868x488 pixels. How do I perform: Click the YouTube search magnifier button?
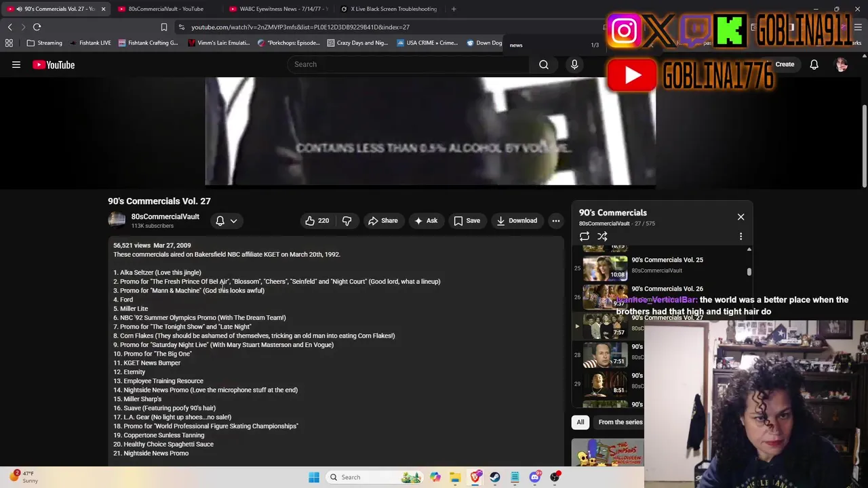pyautogui.click(x=544, y=64)
